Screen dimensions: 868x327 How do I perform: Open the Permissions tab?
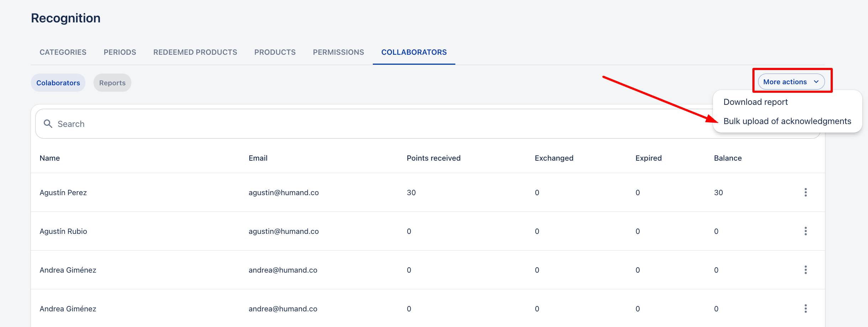338,52
